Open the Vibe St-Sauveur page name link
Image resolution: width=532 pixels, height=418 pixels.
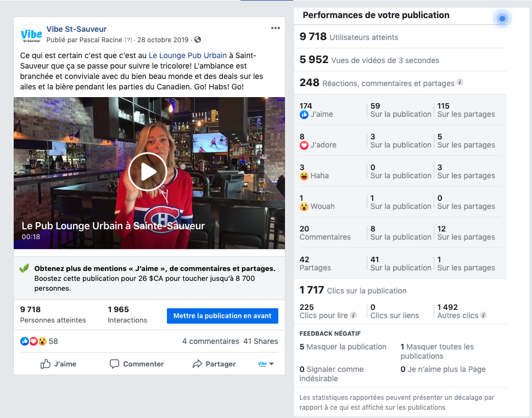tap(76, 29)
